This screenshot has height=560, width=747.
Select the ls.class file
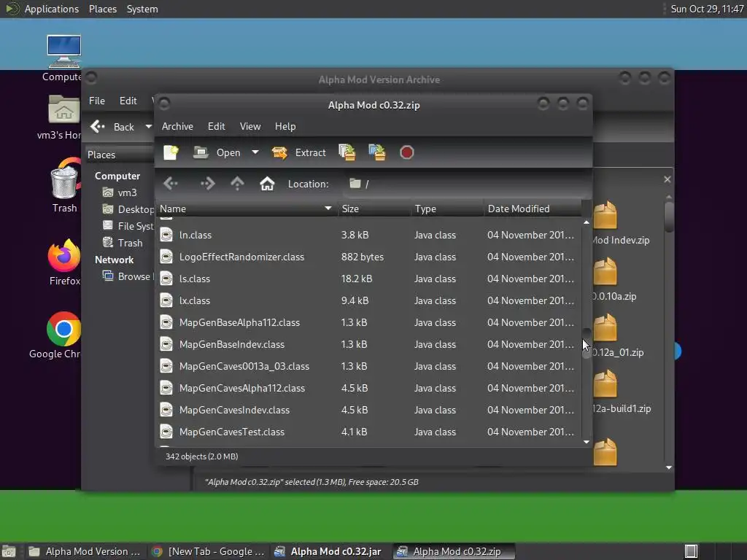[368, 279]
